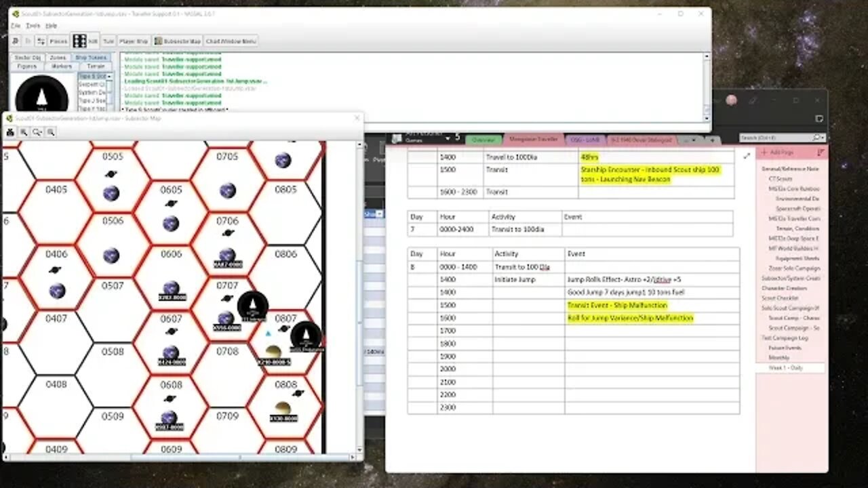Click the planet in hex 0406
The image size is (868, 488).
[56, 291]
